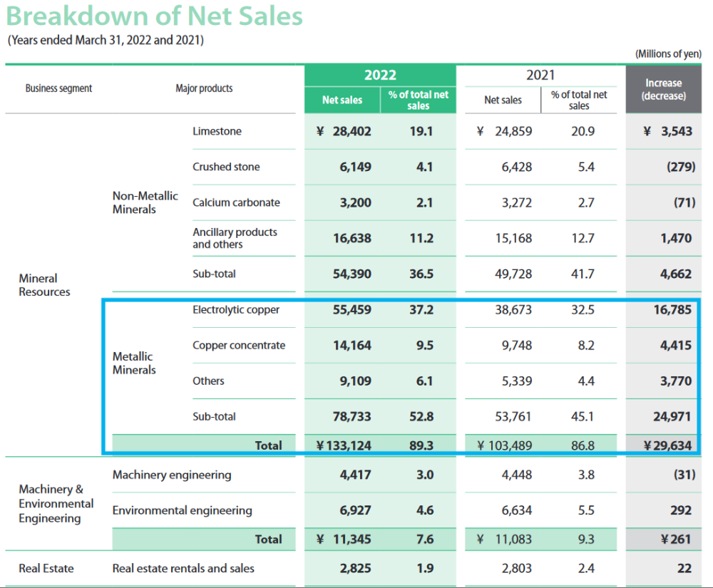Click "Real estate rentals and sales" label
The image size is (713, 588).
click(x=183, y=568)
